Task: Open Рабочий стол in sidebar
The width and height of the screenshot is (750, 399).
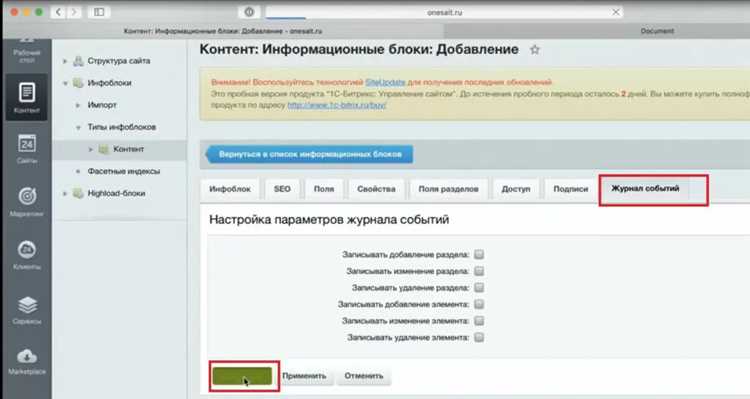Action: click(x=27, y=52)
